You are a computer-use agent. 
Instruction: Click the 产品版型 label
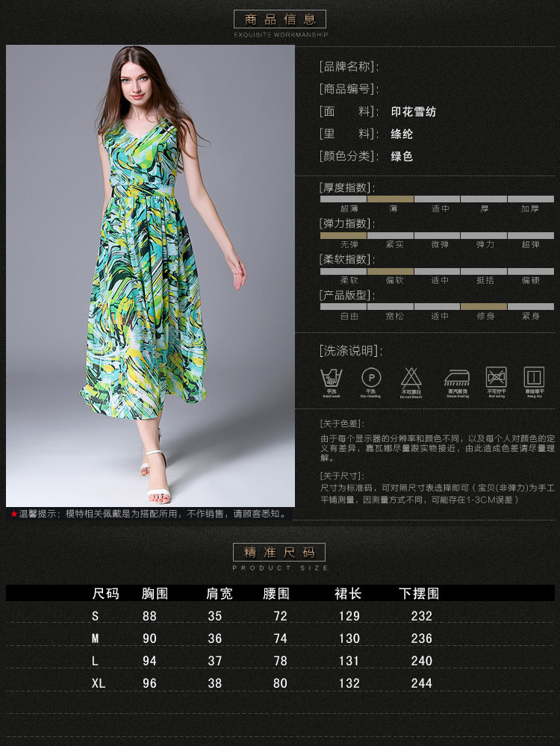[x=347, y=295]
